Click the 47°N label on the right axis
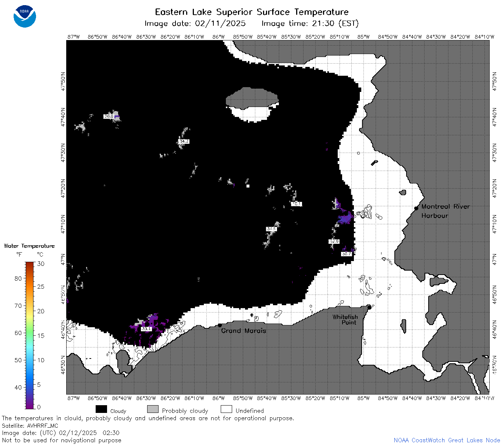The image size is (504, 446). [x=495, y=259]
